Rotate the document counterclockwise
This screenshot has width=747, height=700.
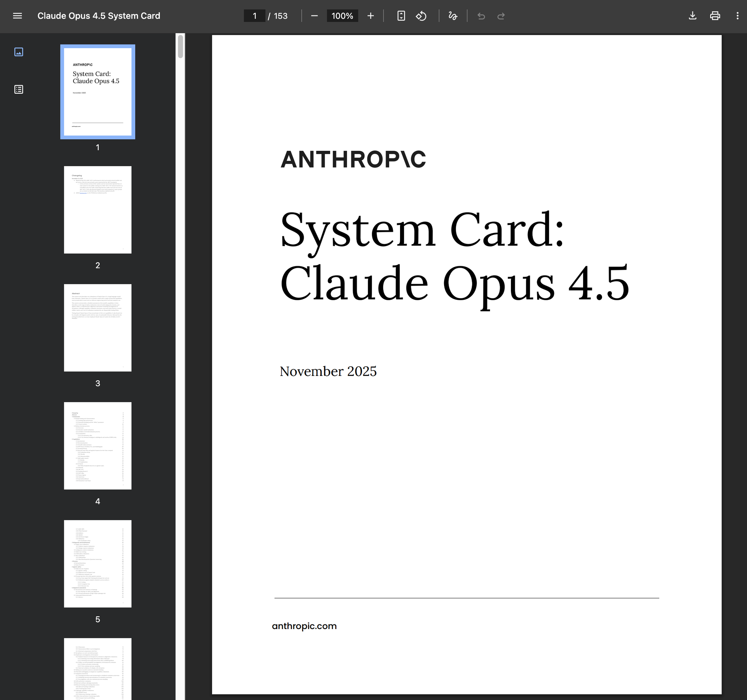(421, 16)
